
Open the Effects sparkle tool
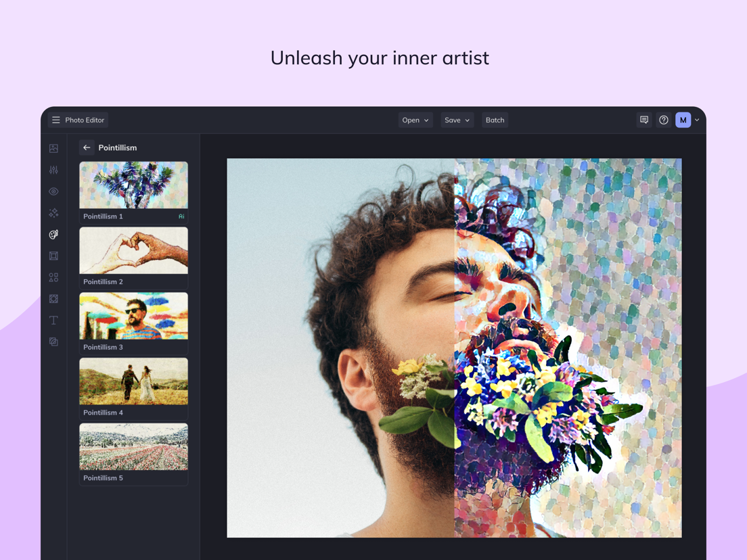pos(54,213)
